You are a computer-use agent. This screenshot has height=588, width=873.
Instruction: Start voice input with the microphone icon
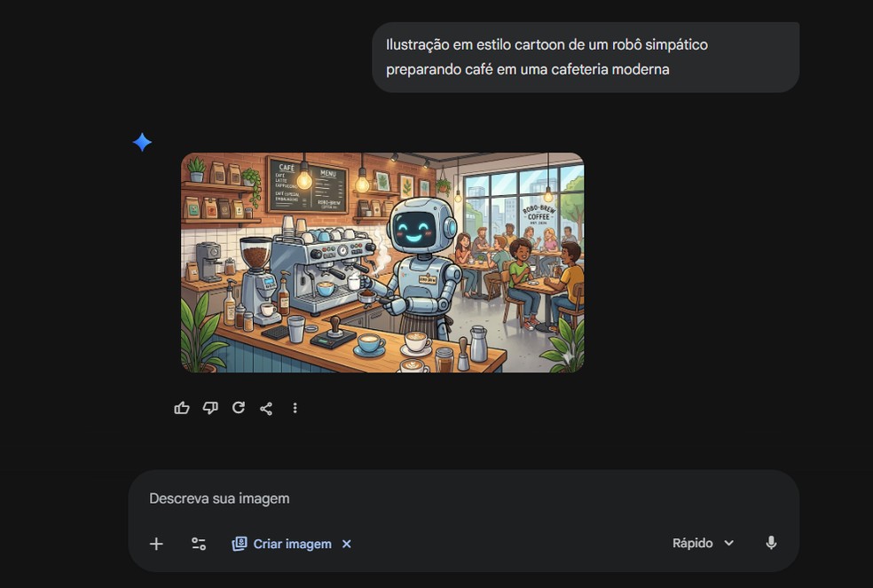pos(771,542)
